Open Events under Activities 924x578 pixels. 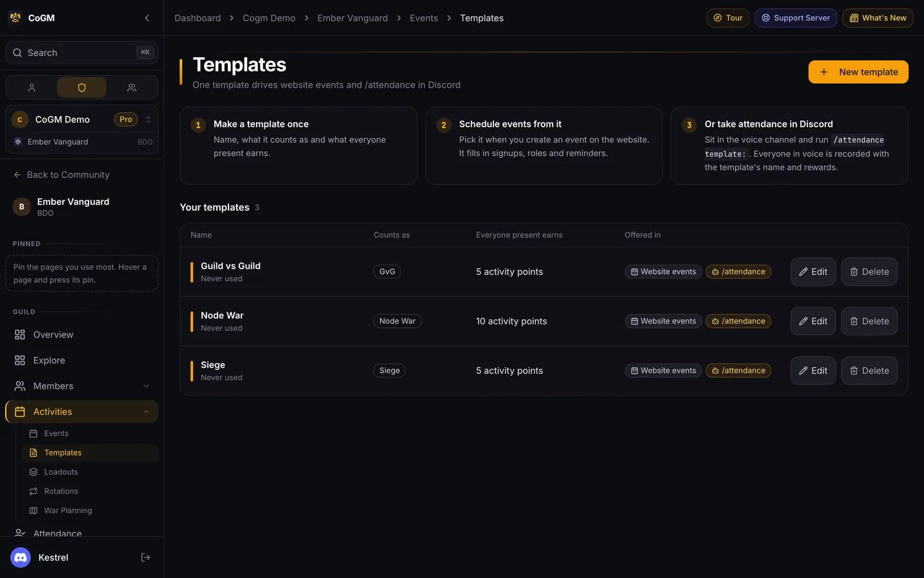click(89, 433)
